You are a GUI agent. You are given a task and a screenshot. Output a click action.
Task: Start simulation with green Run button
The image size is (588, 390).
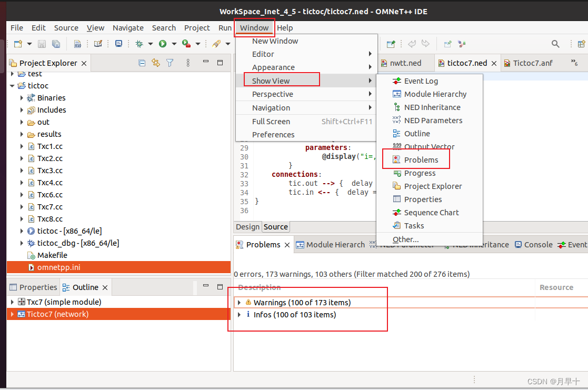[162, 44]
